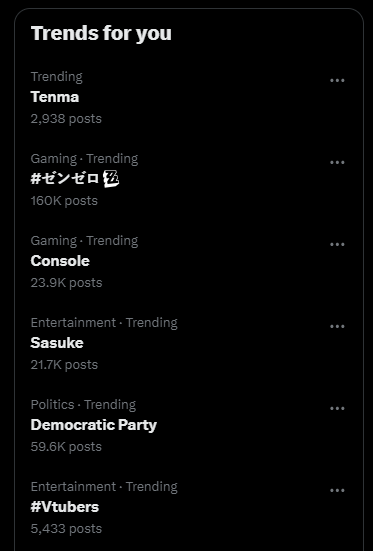Screen dimensions: 373x551
Task: Open the Tenma trending topic
Action: pos(55,97)
